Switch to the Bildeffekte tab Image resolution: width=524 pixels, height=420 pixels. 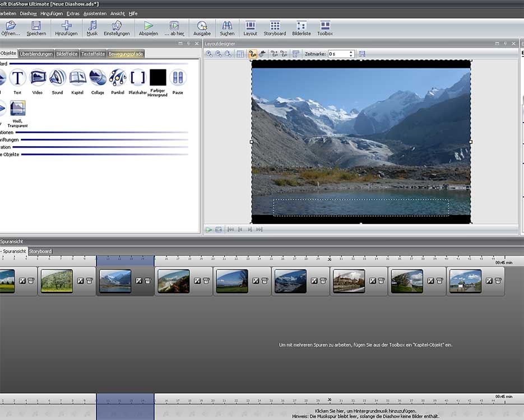coord(67,54)
